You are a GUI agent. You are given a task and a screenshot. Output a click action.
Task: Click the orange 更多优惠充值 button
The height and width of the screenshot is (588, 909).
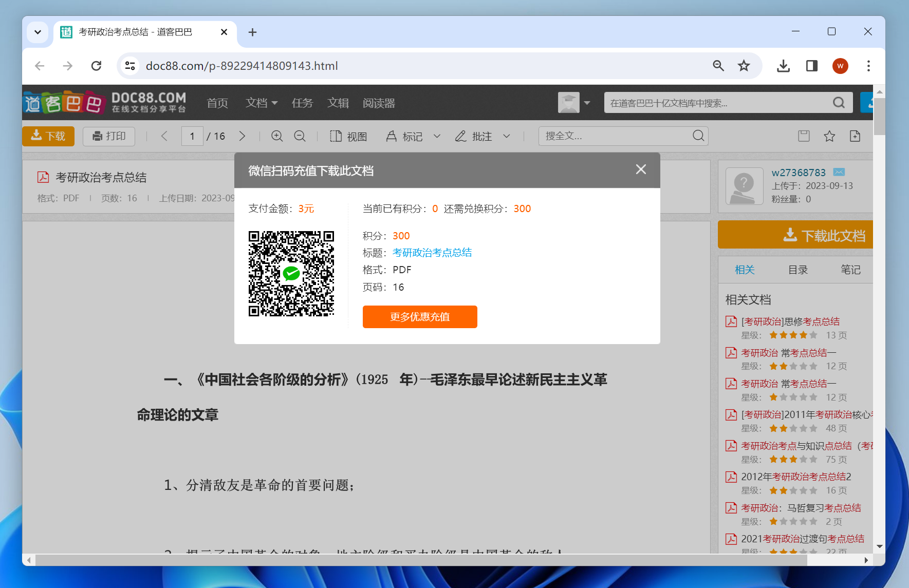click(420, 317)
